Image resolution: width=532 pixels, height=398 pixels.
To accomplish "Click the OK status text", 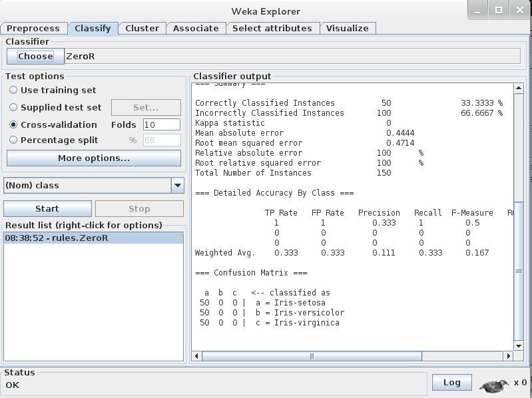I will [x=12, y=385].
